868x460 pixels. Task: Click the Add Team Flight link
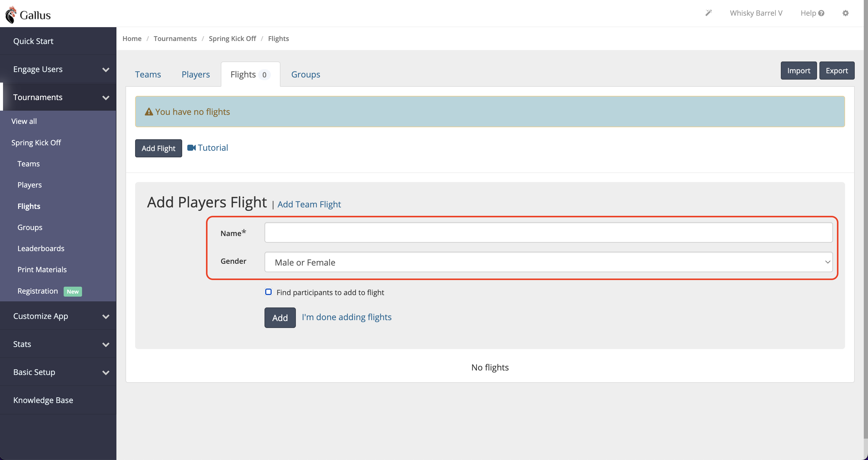coord(309,204)
